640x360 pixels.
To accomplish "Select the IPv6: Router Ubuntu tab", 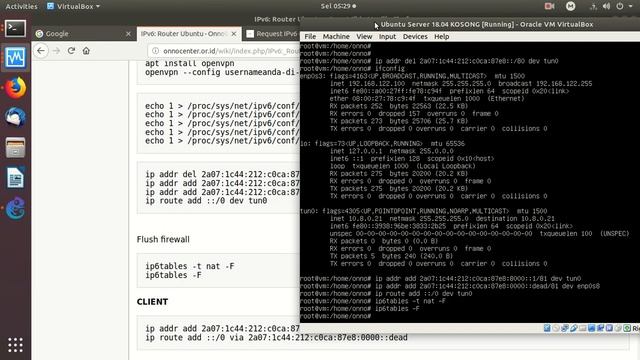I will pyautogui.click(x=189, y=34).
